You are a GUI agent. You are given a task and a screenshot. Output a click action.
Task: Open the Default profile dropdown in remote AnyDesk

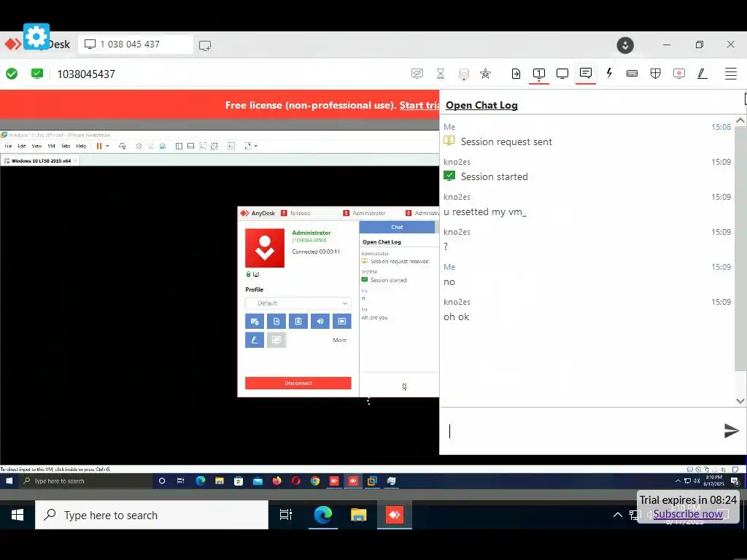click(298, 303)
